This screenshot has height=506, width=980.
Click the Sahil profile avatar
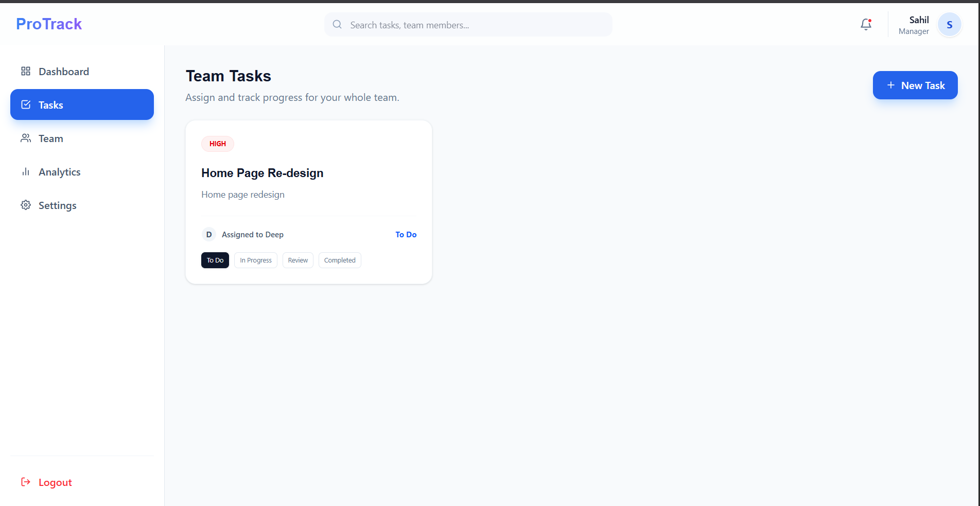pos(949,25)
